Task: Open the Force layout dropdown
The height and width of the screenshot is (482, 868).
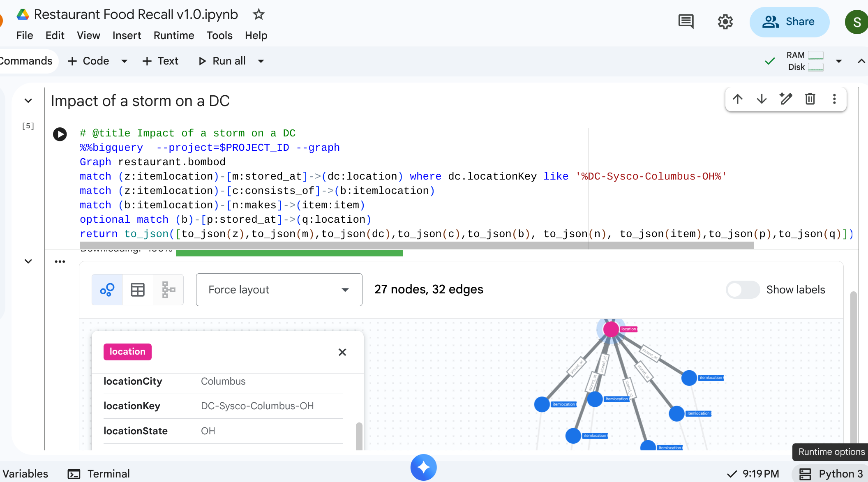Action: [279, 290]
